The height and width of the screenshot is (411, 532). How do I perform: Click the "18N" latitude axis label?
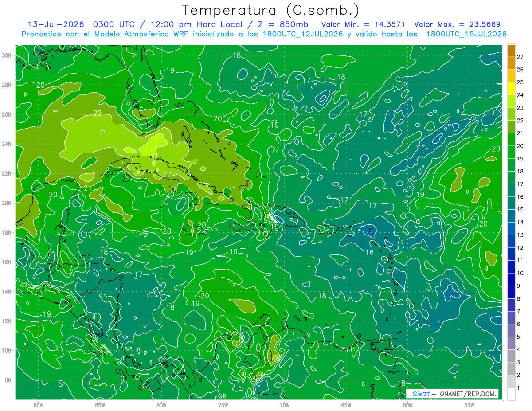click(7, 232)
